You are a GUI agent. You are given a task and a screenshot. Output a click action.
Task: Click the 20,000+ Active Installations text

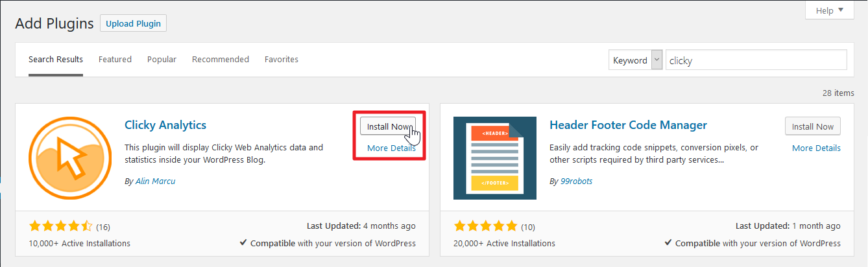point(504,243)
